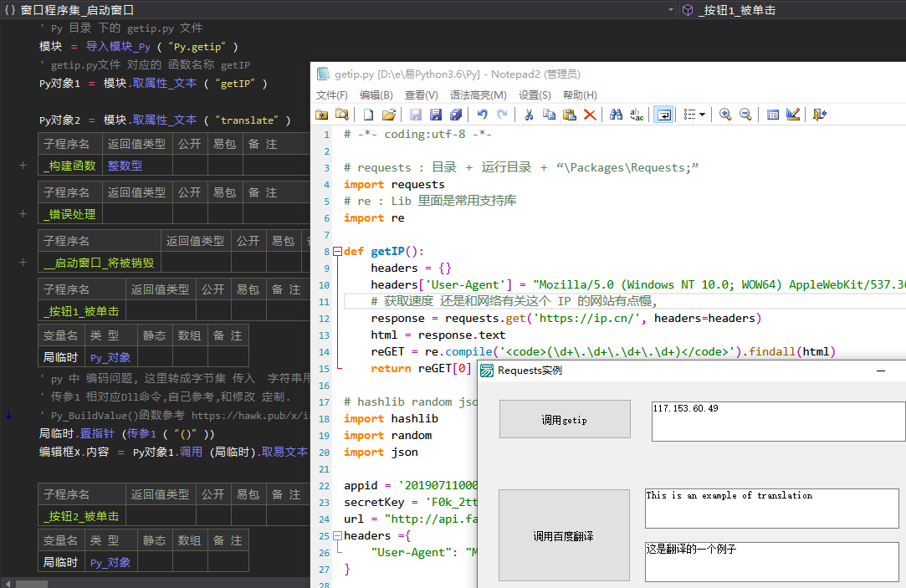Screen dimensions: 906x588
Task: Click the Requests实例 window title icon
Action: point(487,371)
